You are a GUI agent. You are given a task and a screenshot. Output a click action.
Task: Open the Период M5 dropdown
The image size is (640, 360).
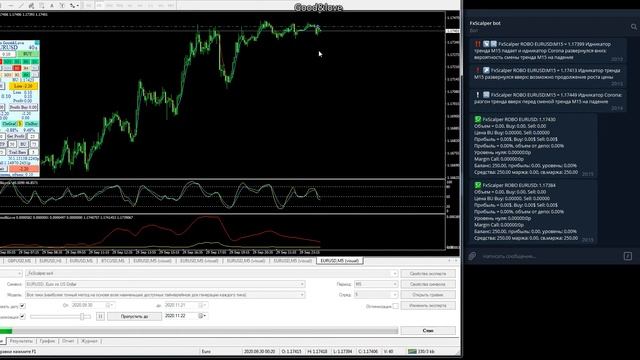[376, 284]
